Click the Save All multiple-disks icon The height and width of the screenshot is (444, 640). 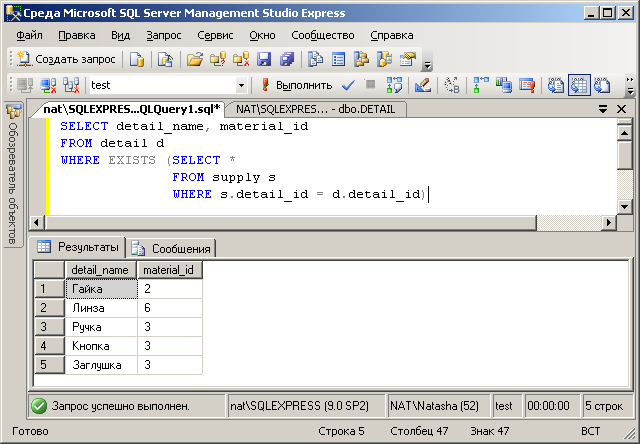(x=287, y=60)
